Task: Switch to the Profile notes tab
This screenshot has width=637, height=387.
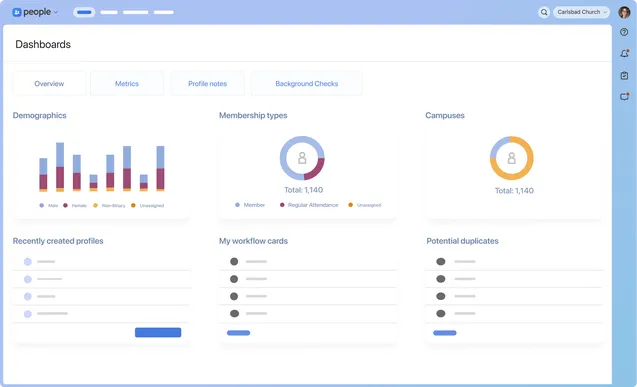Action: tap(207, 84)
